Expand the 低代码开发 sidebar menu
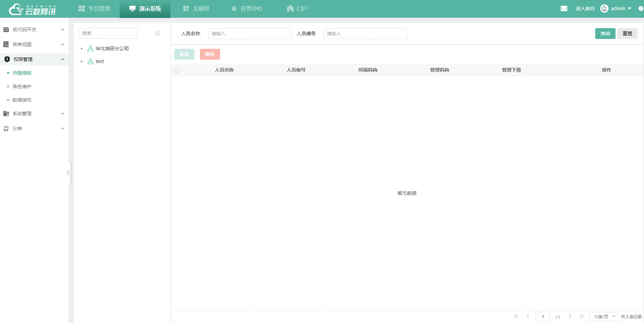Screen dimensions: 644x323 (34, 29)
